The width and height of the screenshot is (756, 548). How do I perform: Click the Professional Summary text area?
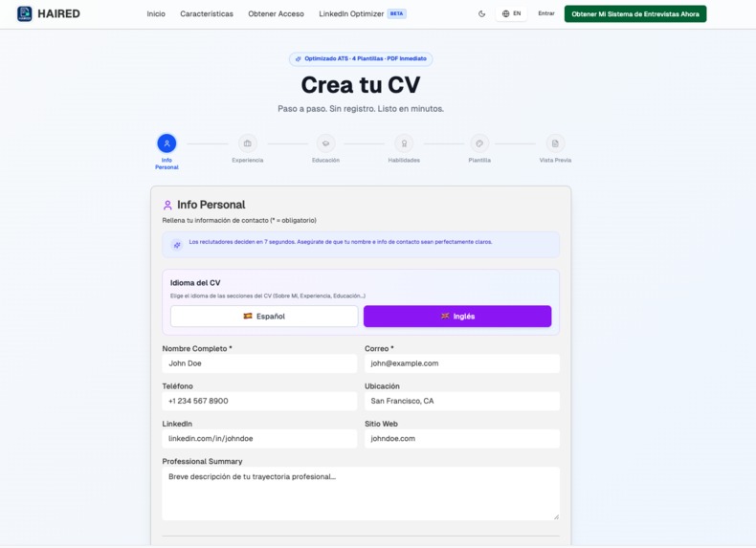pyautogui.click(x=361, y=493)
